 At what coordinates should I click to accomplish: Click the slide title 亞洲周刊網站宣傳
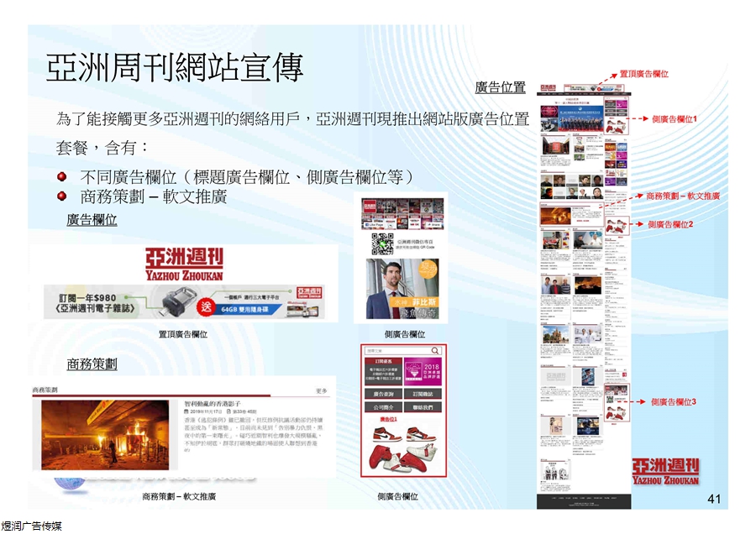click(x=175, y=67)
